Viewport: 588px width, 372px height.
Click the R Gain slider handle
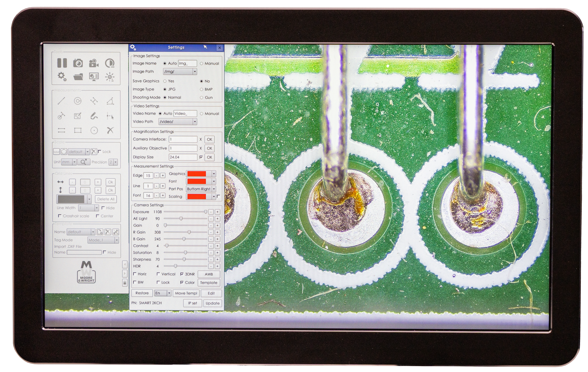(189, 232)
